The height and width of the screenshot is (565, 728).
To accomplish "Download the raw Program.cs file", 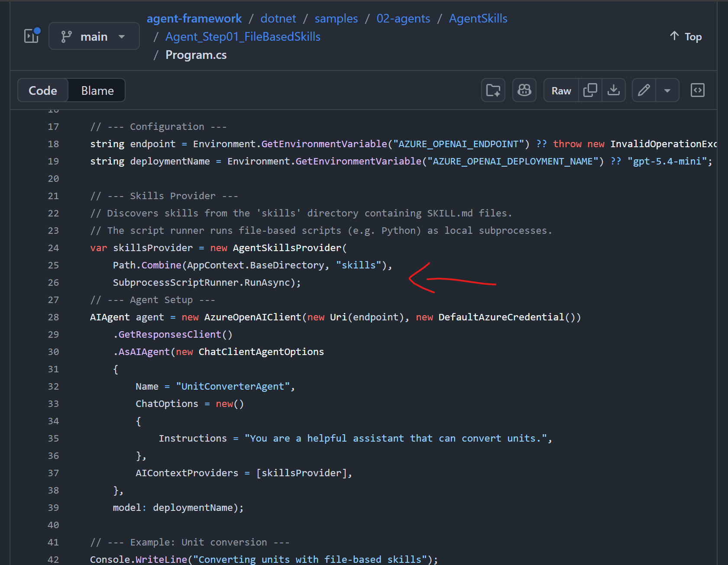I will point(614,90).
